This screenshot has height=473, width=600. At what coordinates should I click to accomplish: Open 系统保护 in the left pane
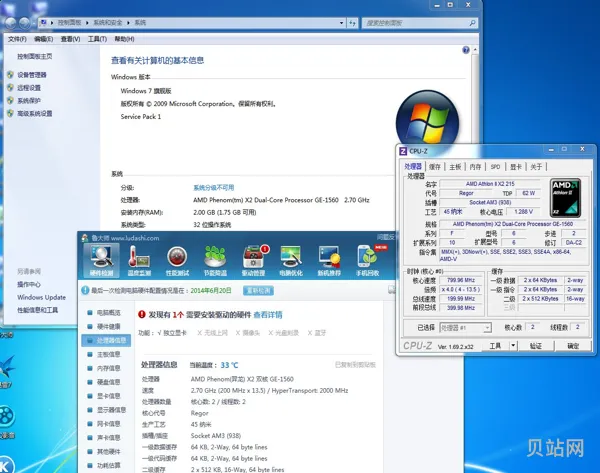pos(29,101)
